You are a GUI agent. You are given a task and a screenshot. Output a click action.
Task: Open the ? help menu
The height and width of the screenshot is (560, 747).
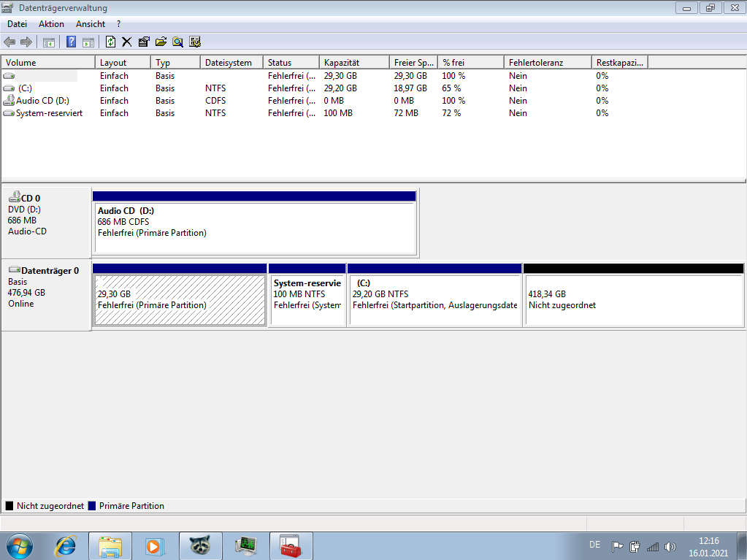(x=118, y=24)
